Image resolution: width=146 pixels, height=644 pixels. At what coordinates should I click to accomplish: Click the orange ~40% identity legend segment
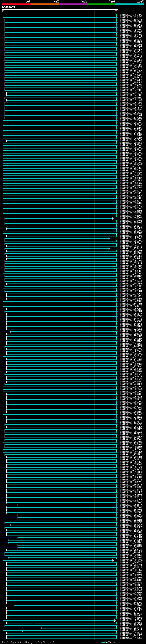tap(45, 4)
